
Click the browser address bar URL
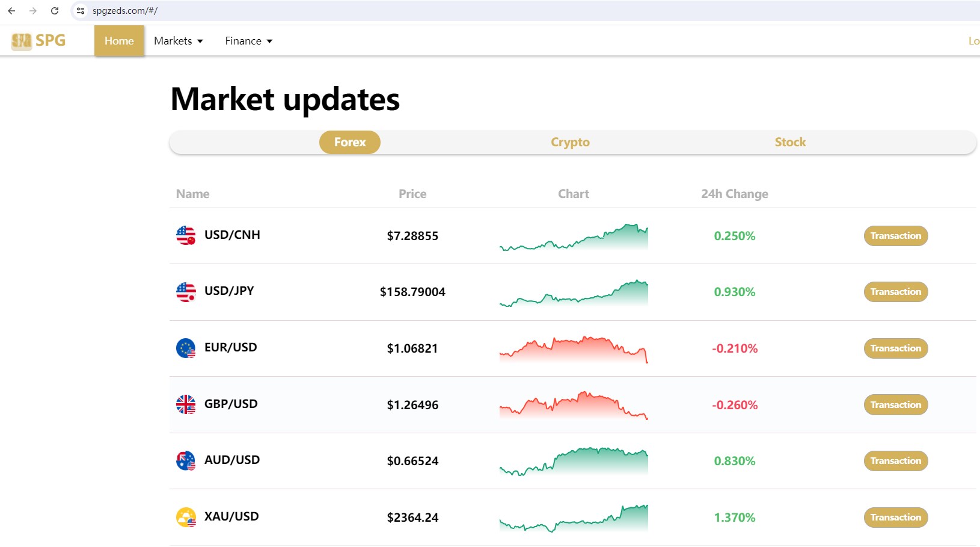click(125, 11)
